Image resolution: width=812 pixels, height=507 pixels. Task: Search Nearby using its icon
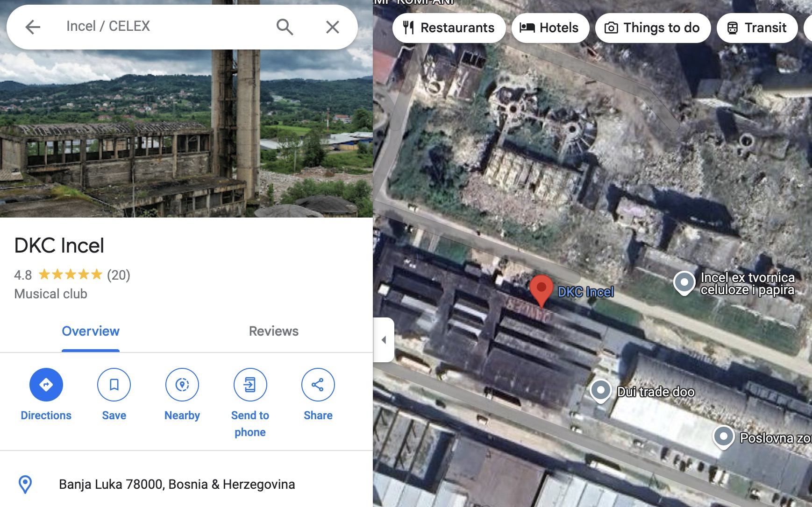click(x=182, y=385)
